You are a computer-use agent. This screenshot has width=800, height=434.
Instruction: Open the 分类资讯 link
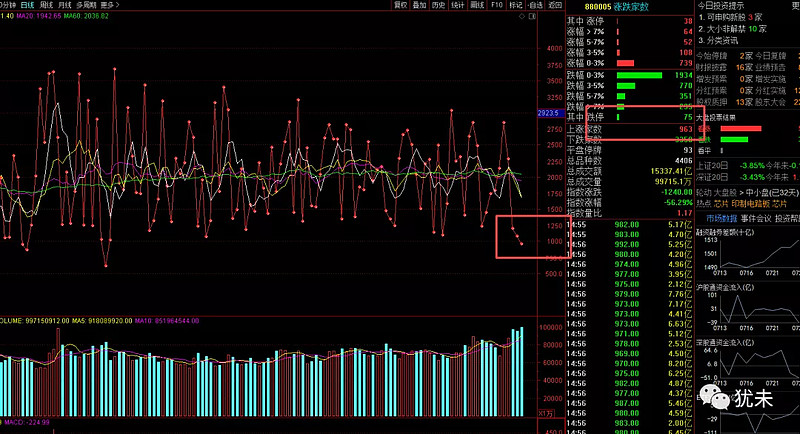pos(718,40)
